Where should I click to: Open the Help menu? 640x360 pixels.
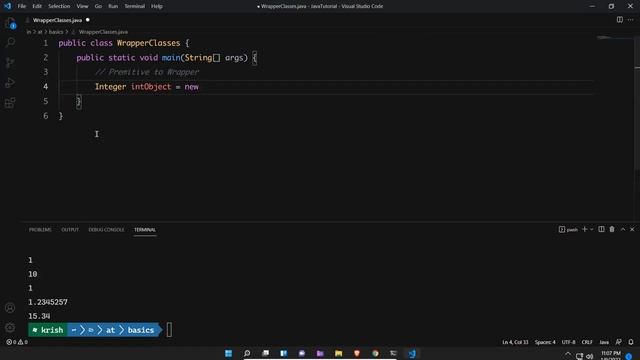point(157,6)
